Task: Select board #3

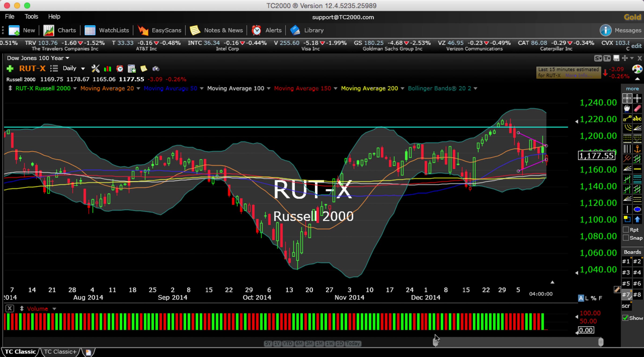Action: (x=626, y=272)
